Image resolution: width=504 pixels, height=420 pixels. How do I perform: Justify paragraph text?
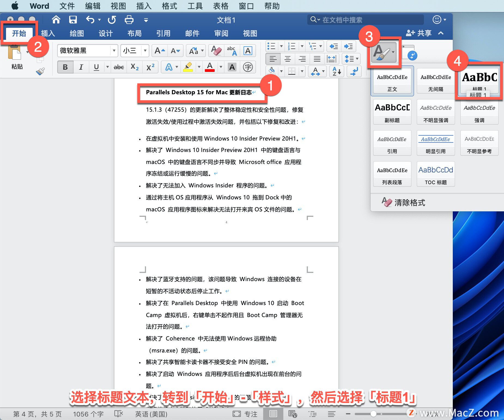point(317,59)
